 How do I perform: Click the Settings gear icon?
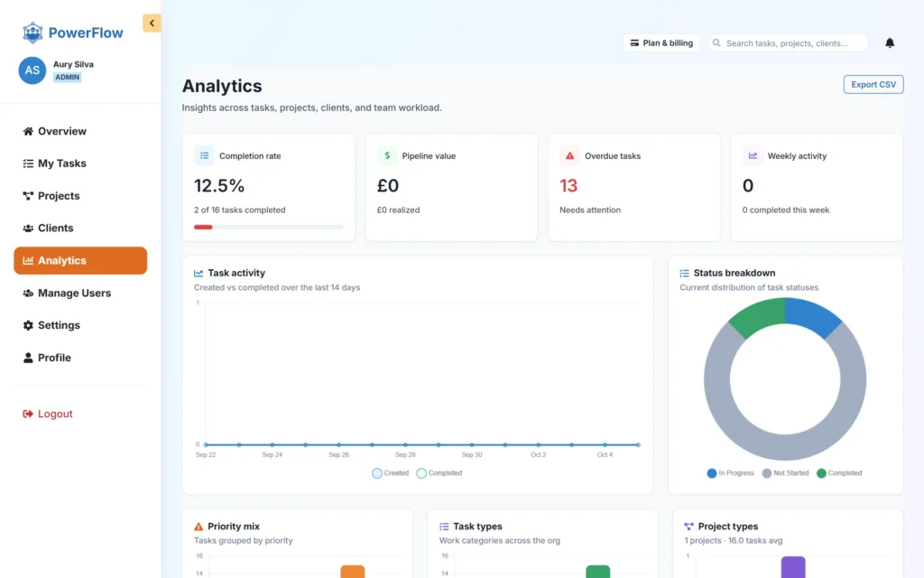point(28,325)
